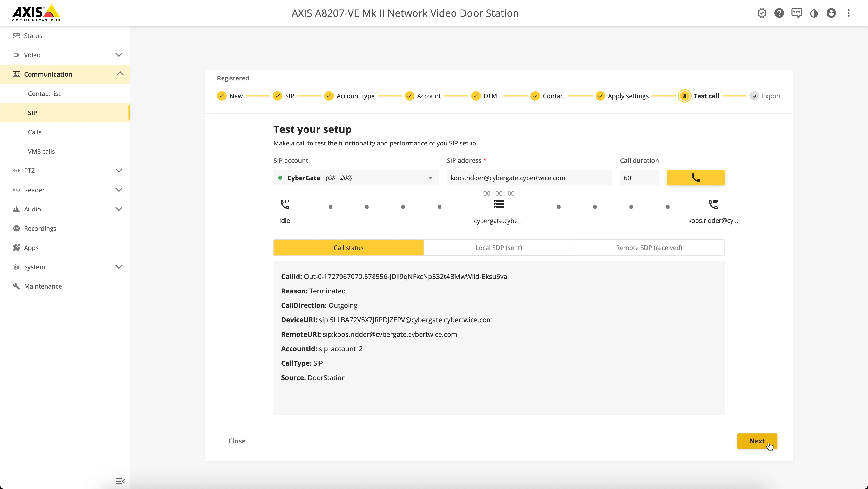
Task: Open the CyberGate SIP account dropdown
Action: click(356, 178)
